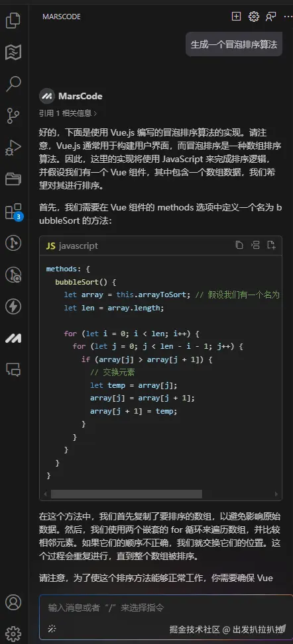This screenshot has width=293, height=644.
Task: Open the lightning bolt icon view
Action: [13, 306]
